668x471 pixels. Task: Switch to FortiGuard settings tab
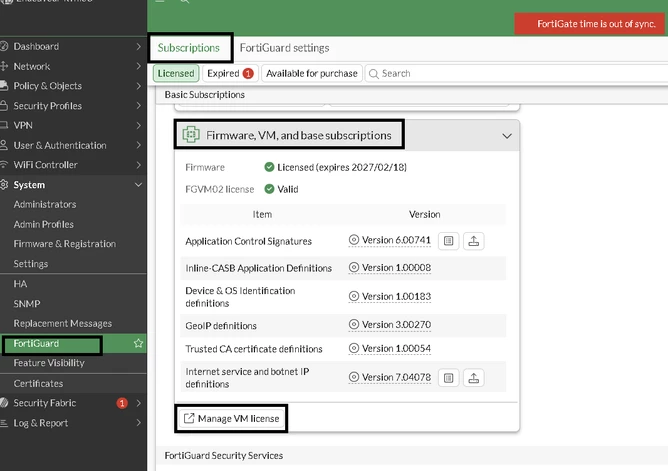coord(285,48)
